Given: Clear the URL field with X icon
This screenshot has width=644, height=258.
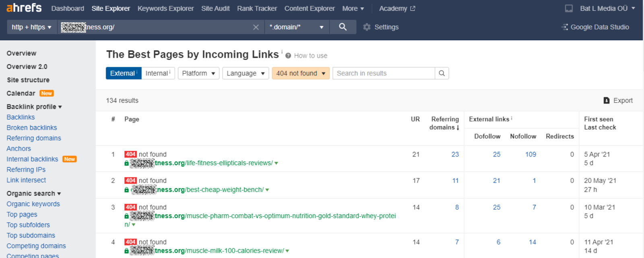Looking at the screenshot, I should tap(256, 27).
